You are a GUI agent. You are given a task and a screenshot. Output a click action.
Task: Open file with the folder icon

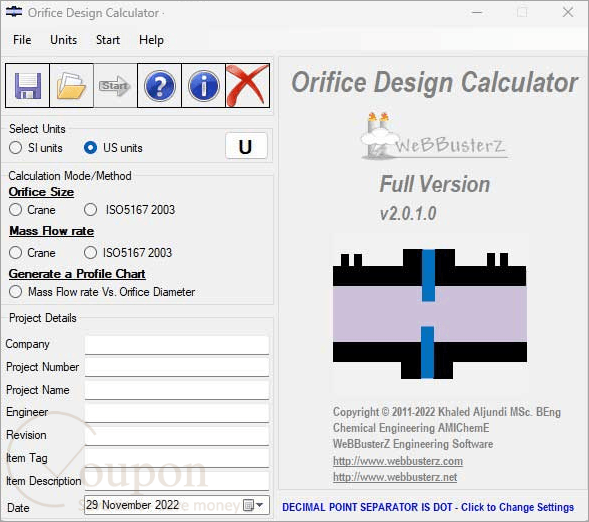point(71,86)
